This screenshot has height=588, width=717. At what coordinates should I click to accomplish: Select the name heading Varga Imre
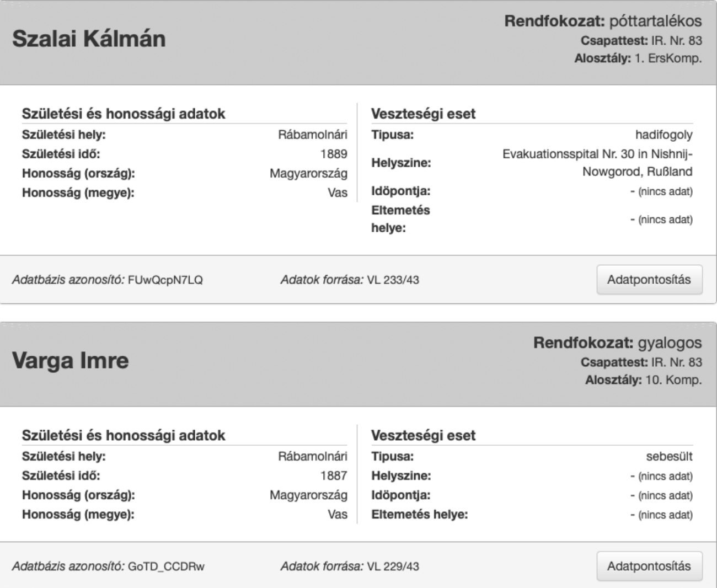[x=71, y=361]
